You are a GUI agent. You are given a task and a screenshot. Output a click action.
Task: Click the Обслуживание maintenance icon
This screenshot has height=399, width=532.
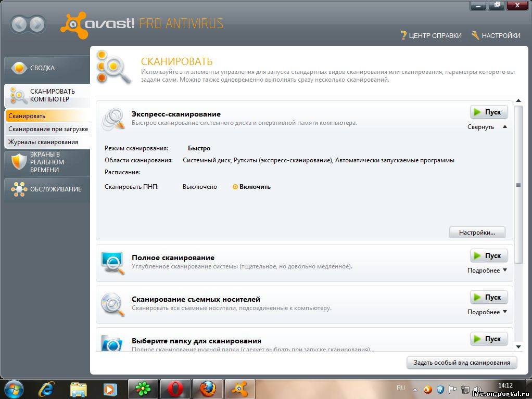19,189
